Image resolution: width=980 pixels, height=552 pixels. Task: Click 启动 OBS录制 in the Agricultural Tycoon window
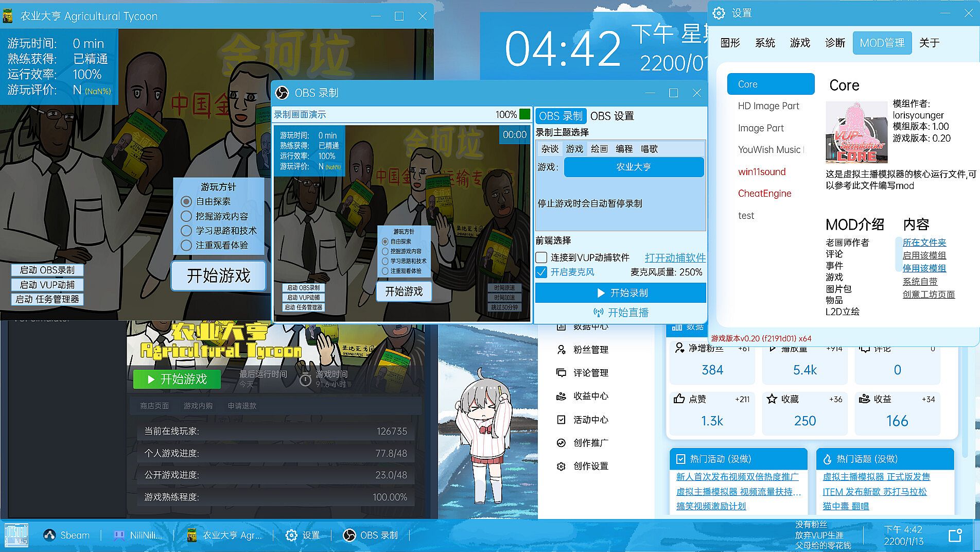tap(47, 270)
